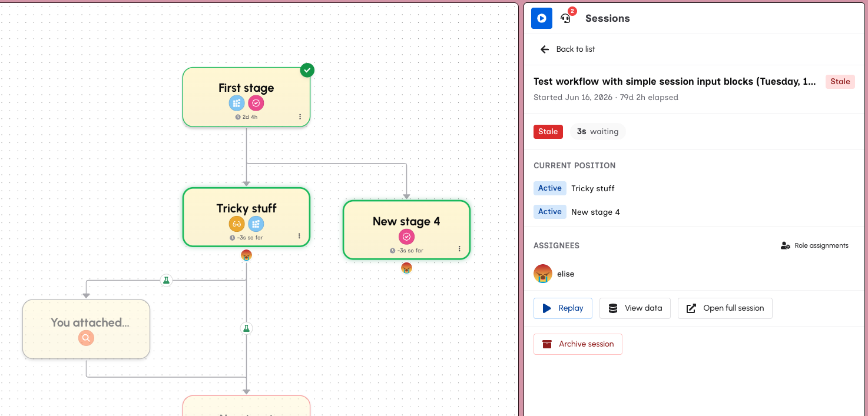Click the Stale tag beside session title
The image size is (868, 416).
click(840, 82)
